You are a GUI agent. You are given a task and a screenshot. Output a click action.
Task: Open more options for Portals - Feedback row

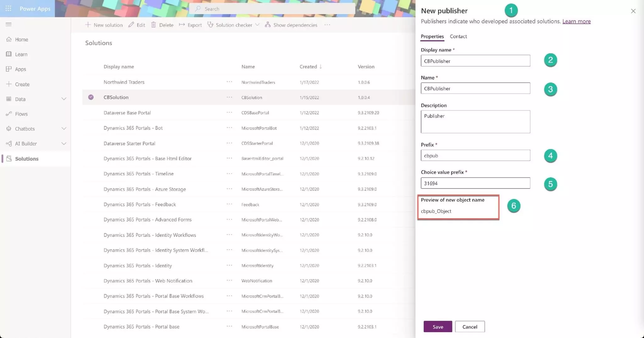point(229,204)
